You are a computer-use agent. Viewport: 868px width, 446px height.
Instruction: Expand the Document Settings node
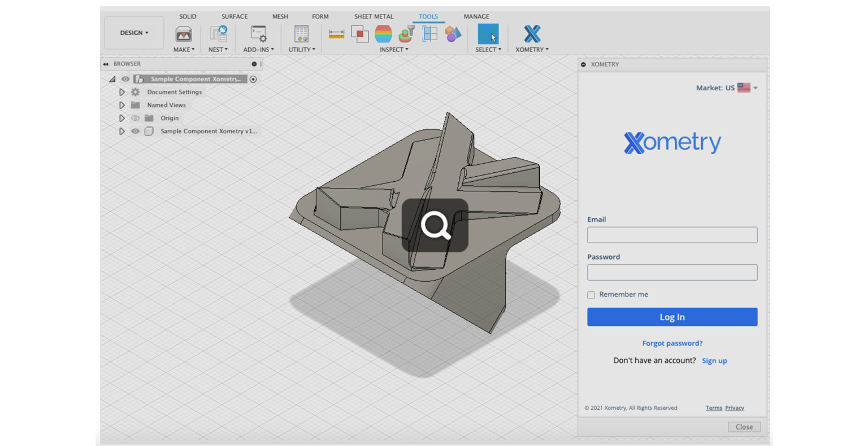(x=122, y=92)
